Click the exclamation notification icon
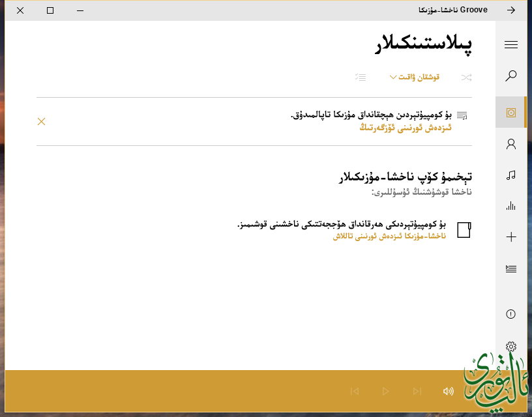Image resolution: width=532 pixels, height=417 pixels. tap(510, 314)
